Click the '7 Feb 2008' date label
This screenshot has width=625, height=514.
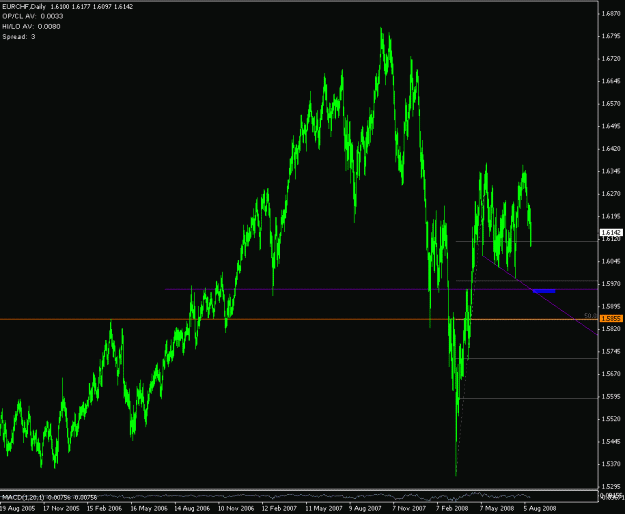(x=452, y=508)
